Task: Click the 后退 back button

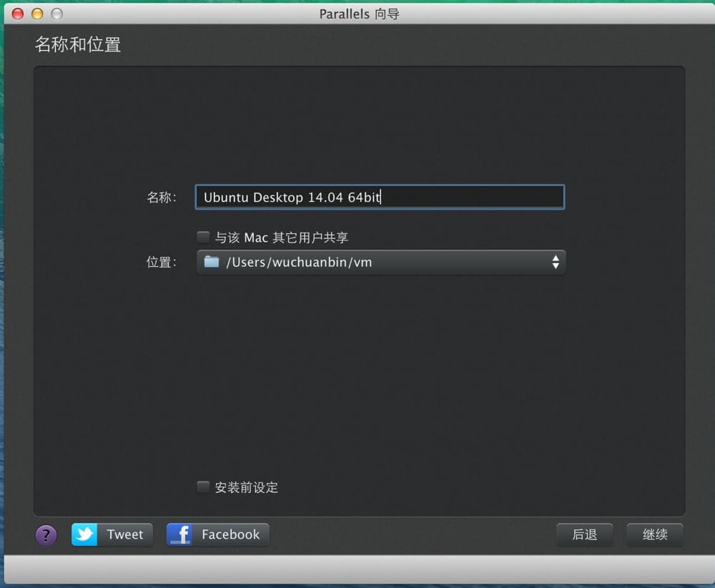Action: point(584,534)
